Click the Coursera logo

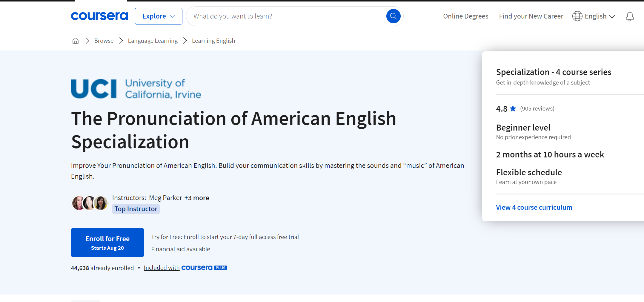[99, 16]
